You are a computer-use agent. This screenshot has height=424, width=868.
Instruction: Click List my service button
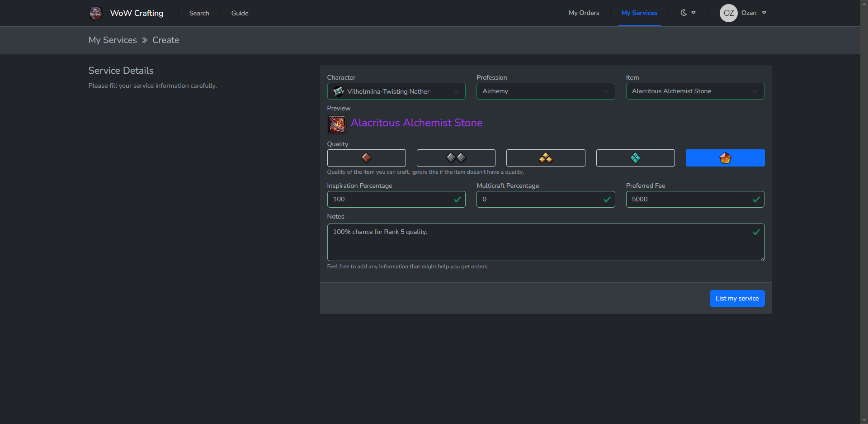pyautogui.click(x=737, y=298)
